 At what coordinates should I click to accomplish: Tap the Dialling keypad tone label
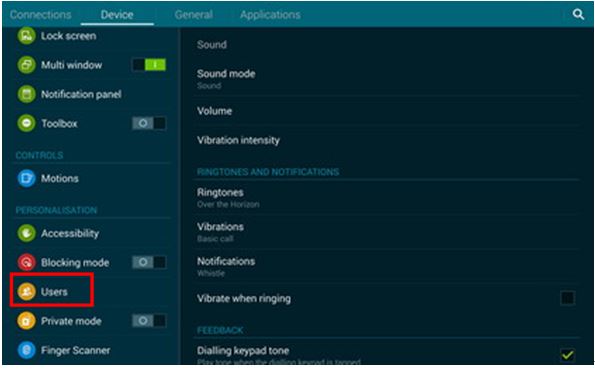click(x=243, y=350)
